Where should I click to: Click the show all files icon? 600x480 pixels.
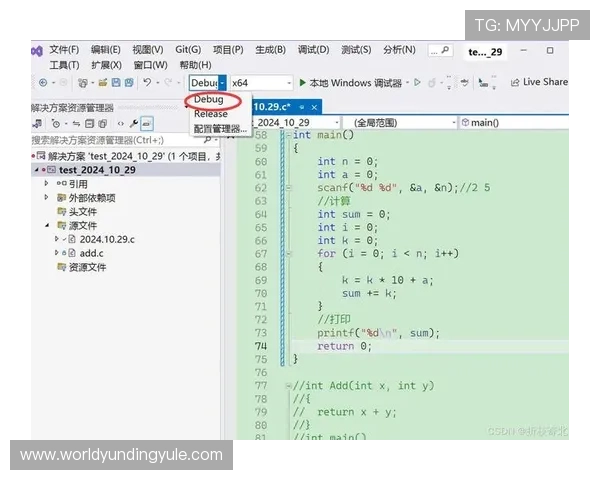(102, 124)
